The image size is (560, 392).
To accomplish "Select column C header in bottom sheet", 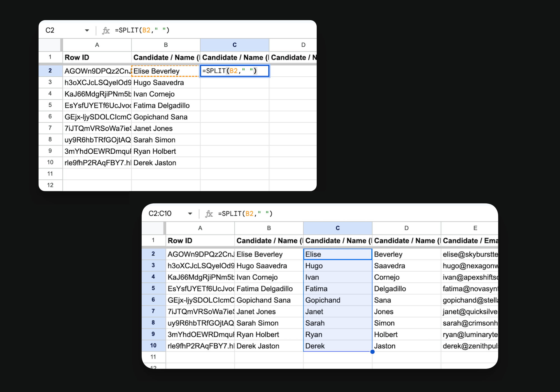I will coord(338,228).
